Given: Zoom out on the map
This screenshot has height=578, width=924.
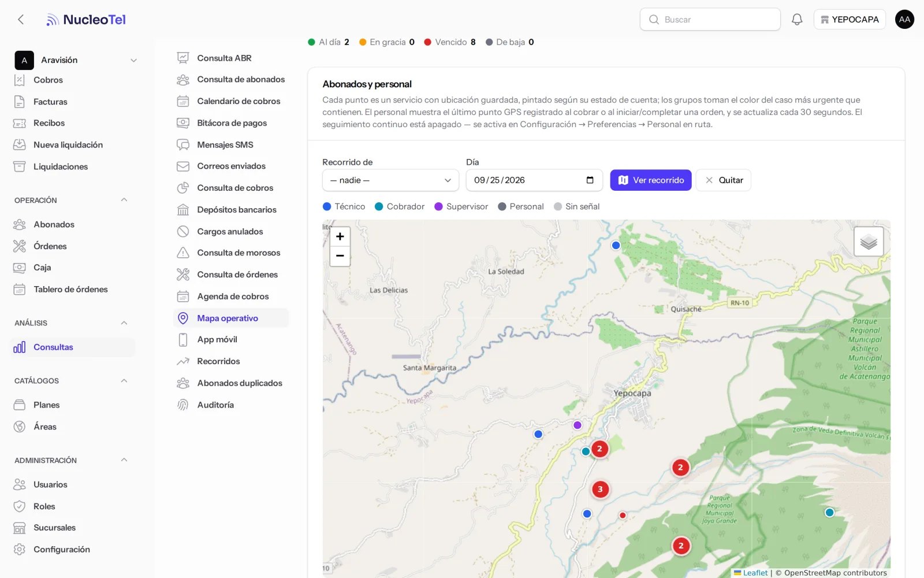Looking at the screenshot, I should [340, 256].
